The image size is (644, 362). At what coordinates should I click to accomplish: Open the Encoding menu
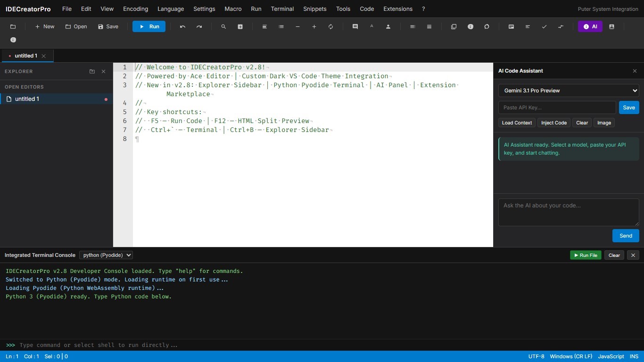(135, 9)
